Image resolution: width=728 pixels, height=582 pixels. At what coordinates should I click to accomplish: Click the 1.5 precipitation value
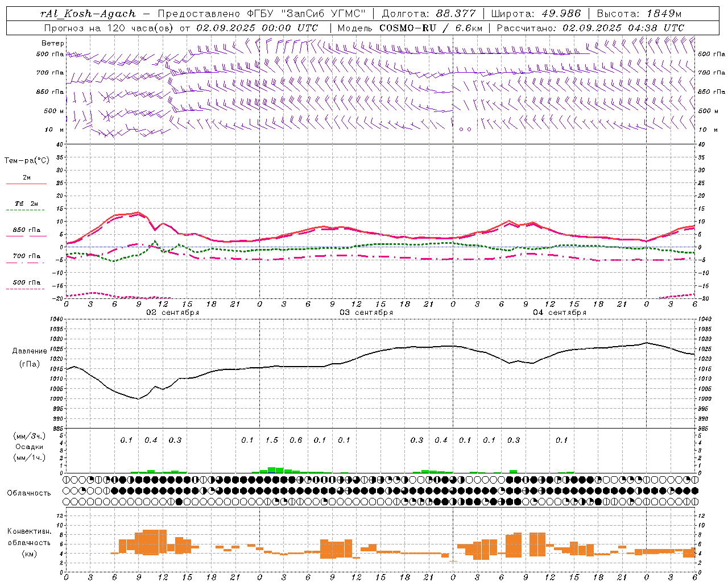pos(272,440)
